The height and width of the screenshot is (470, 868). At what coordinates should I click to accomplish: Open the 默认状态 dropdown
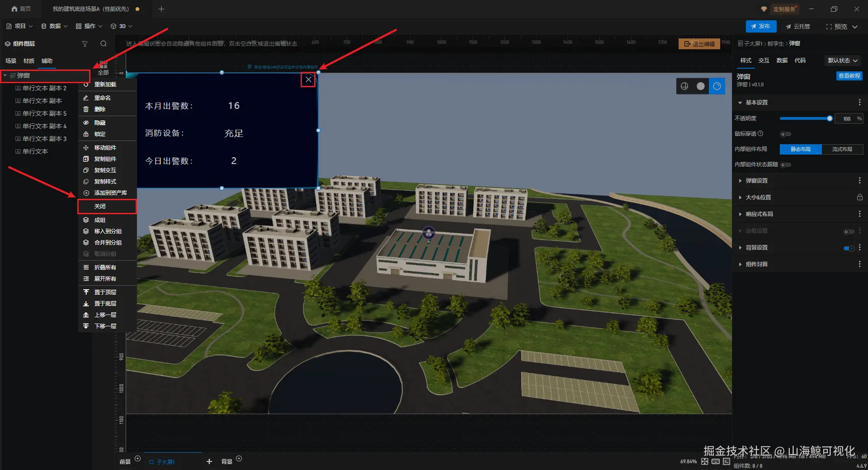tap(843, 61)
